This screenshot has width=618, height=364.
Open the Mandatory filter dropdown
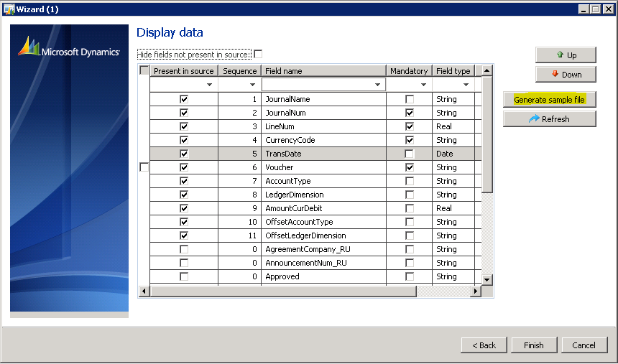[x=423, y=85]
